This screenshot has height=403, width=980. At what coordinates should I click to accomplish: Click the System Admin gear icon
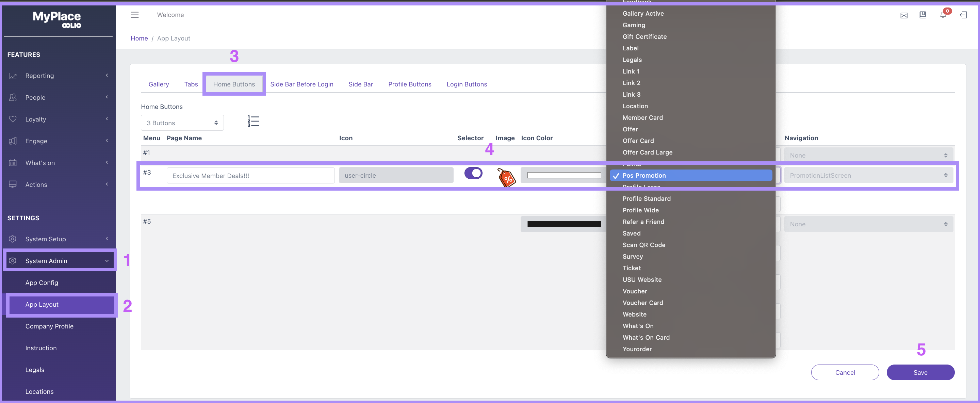[13, 261]
